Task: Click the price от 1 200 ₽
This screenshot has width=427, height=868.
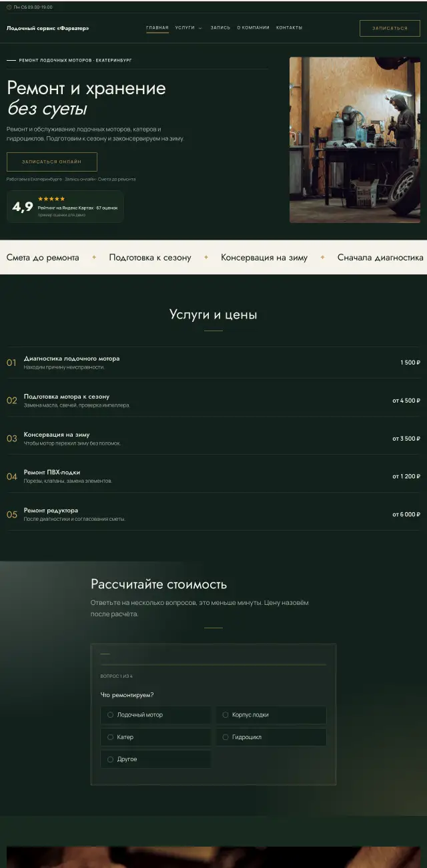Action: click(406, 476)
